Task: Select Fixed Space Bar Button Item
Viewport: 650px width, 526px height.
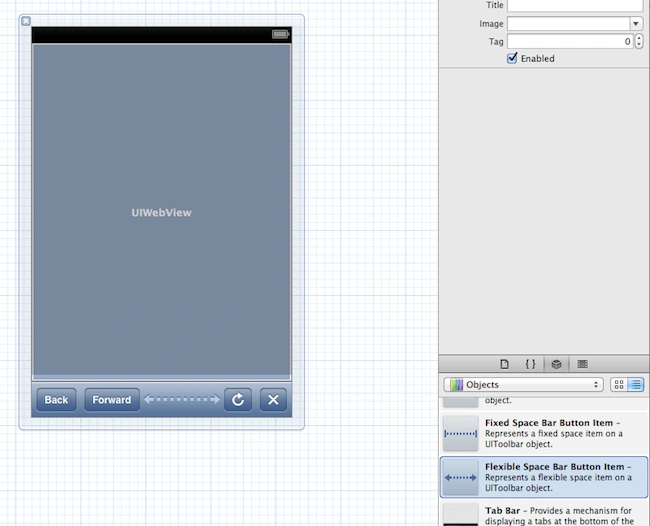Action: pyautogui.click(x=544, y=434)
